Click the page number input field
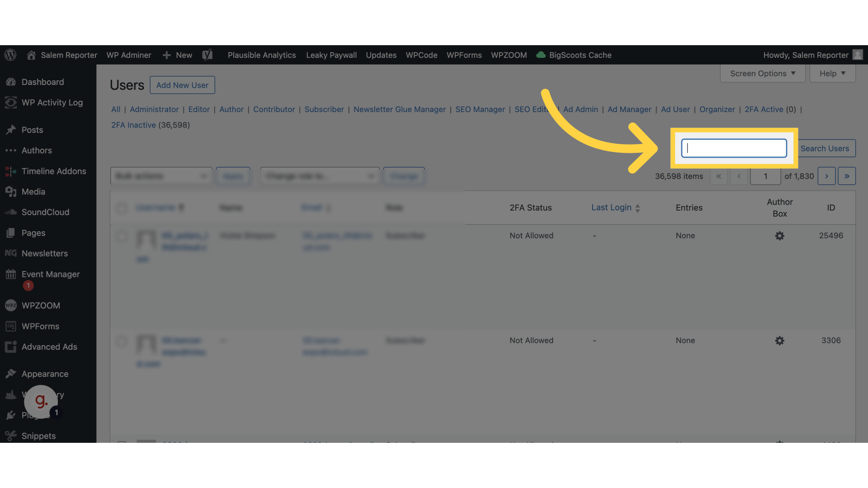 tap(765, 176)
